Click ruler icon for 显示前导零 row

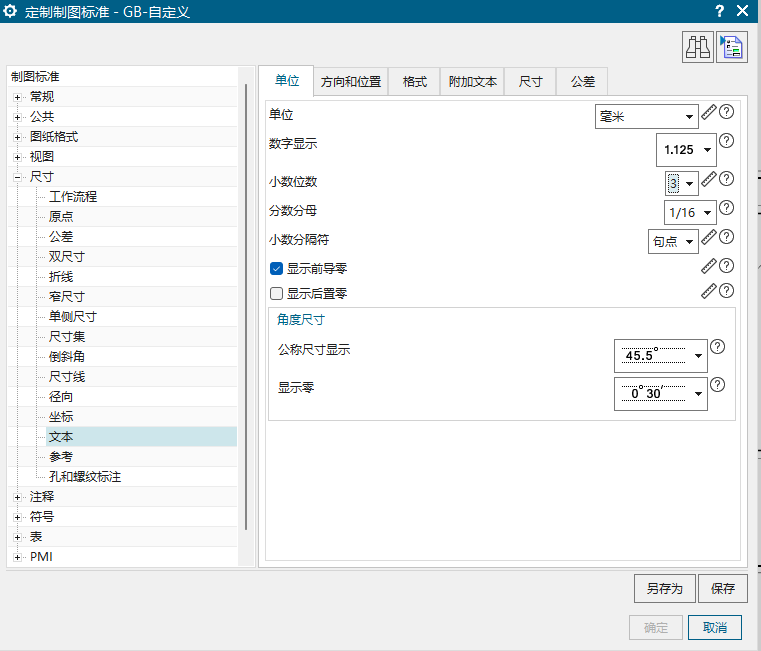pyautogui.click(x=709, y=266)
